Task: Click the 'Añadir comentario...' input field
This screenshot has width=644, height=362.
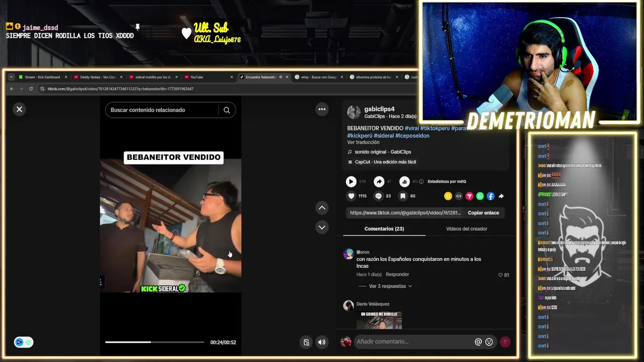Action: tap(414, 342)
